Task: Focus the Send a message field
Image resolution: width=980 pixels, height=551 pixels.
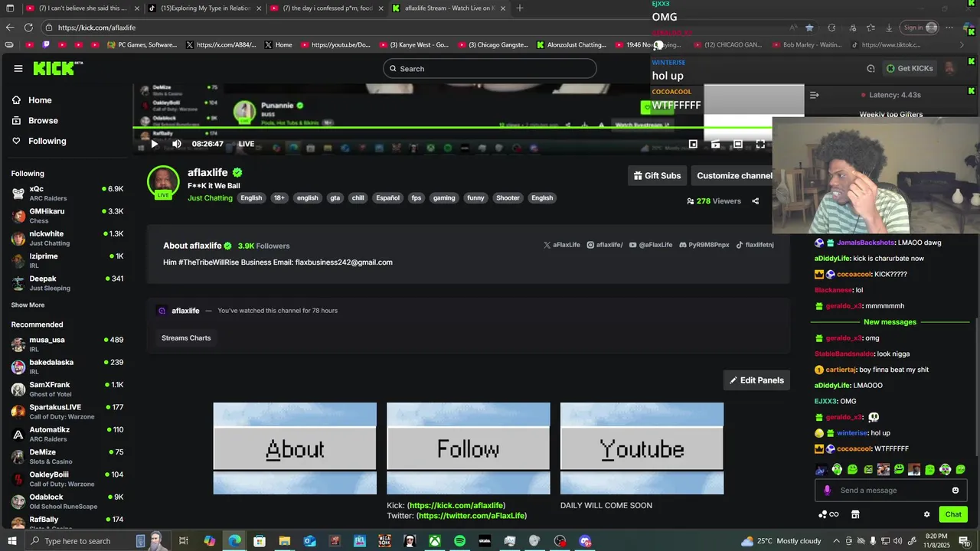Action: [x=892, y=491]
